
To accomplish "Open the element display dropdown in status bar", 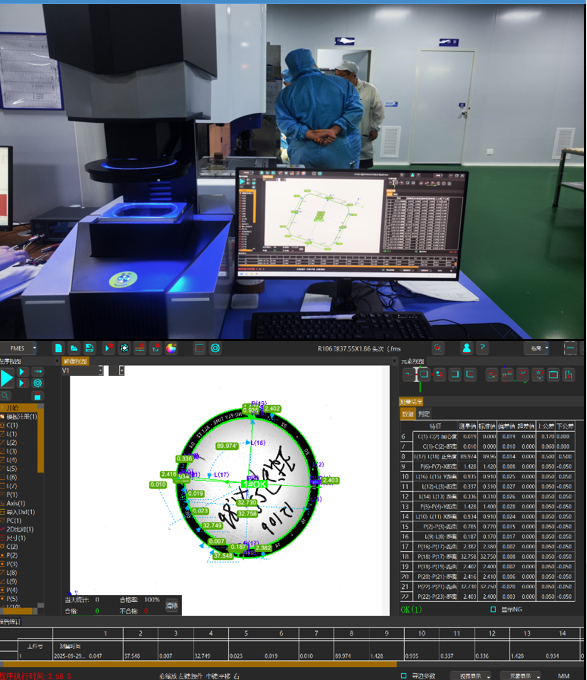I will [x=520, y=676].
